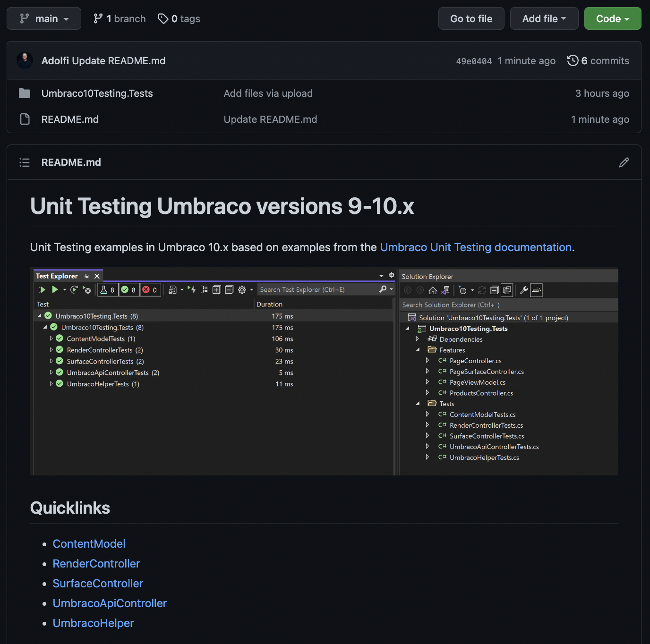
Task: View the 1 branch list
Action: 120,18
